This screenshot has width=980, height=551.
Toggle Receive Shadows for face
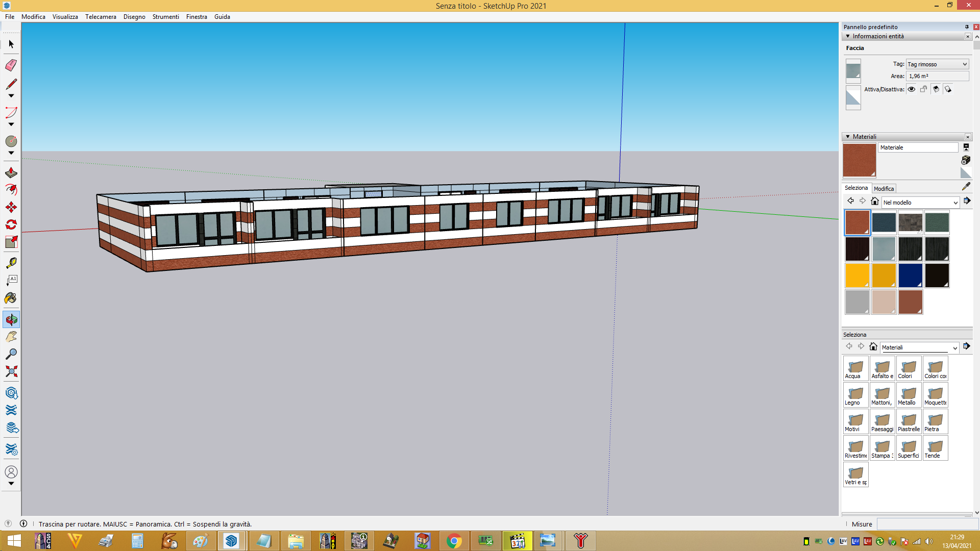pyautogui.click(x=936, y=89)
